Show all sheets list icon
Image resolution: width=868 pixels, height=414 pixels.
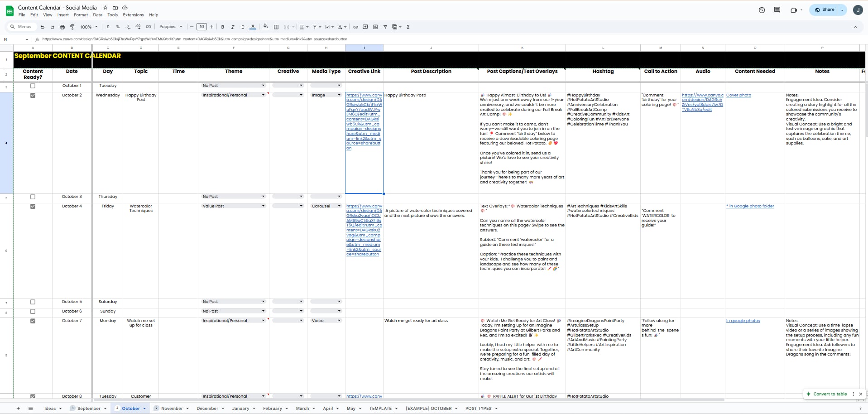point(31,409)
